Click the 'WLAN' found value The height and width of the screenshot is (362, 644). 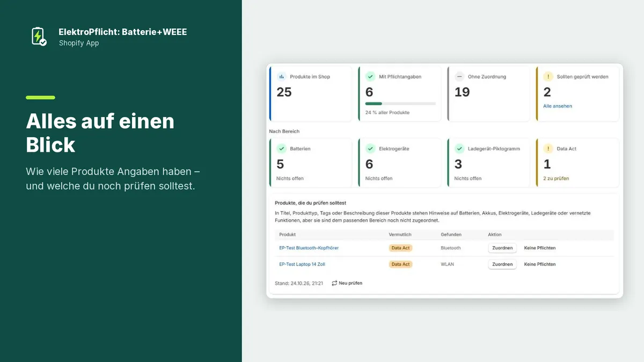coord(447,264)
